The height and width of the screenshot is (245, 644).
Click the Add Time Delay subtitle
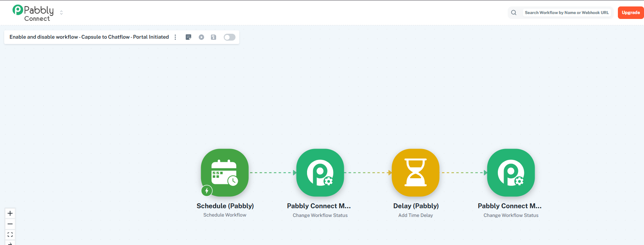(x=416, y=215)
